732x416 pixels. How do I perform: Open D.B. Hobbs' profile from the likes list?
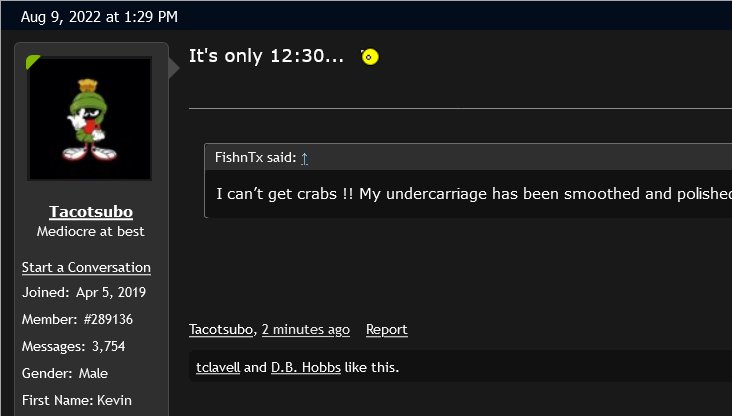(x=306, y=367)
